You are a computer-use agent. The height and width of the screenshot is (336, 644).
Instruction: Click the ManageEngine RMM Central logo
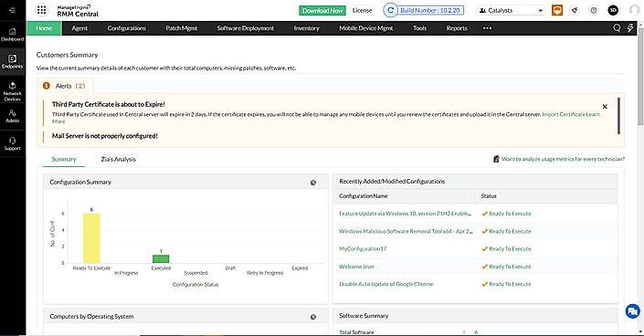(x=78, y=11)
